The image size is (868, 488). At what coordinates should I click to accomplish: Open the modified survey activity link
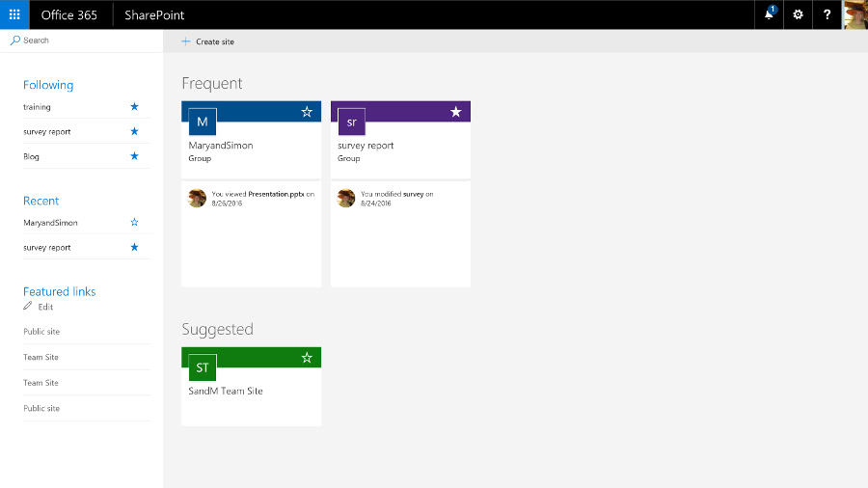click(413, 194)
